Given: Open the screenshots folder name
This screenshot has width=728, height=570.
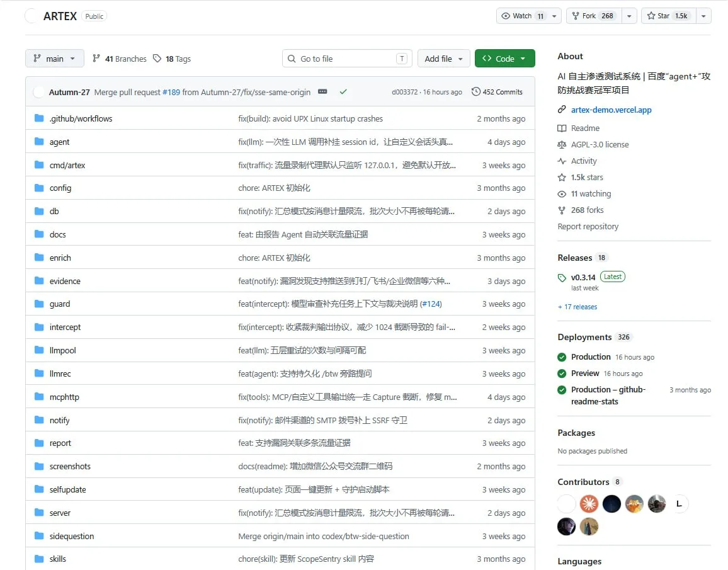Looking at the screenshot, I should [x=70, y=466].
